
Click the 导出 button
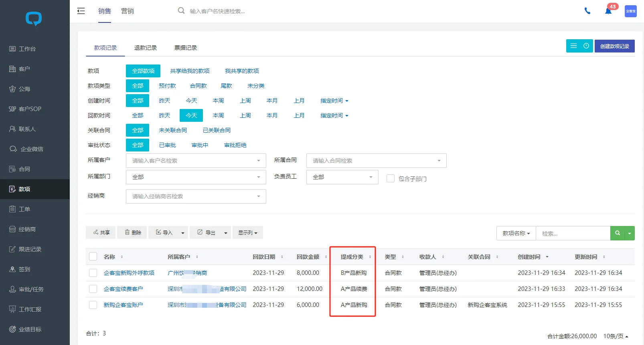click(205, 232)
